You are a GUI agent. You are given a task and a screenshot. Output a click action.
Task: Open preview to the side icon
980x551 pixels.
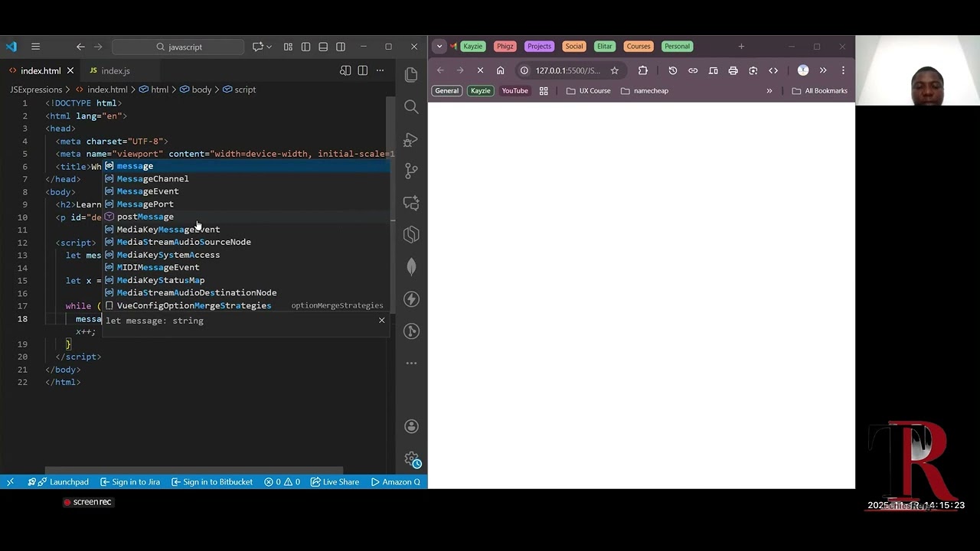(345, 70)
